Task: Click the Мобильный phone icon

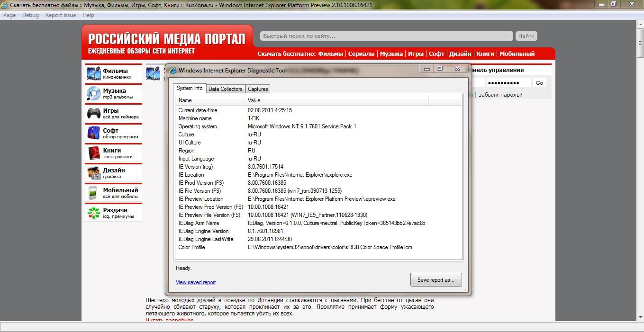Action: point(93,193)
